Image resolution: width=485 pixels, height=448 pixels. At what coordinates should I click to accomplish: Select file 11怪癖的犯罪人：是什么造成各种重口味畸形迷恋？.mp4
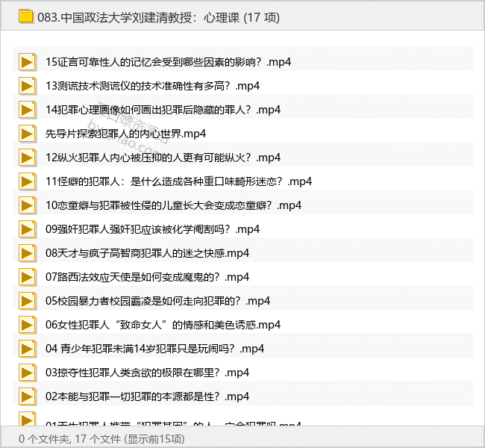(x=179, y=181)
